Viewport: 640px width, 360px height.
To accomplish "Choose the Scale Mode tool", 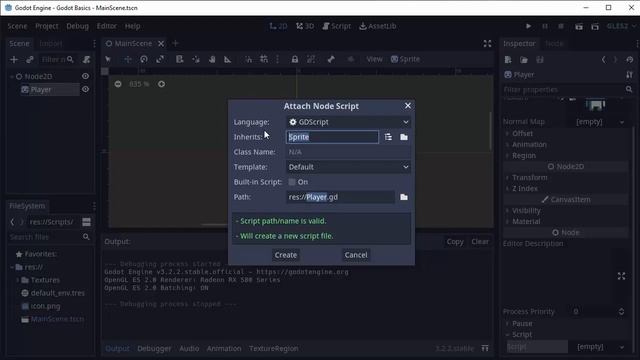I will click(x=160, y=59).
